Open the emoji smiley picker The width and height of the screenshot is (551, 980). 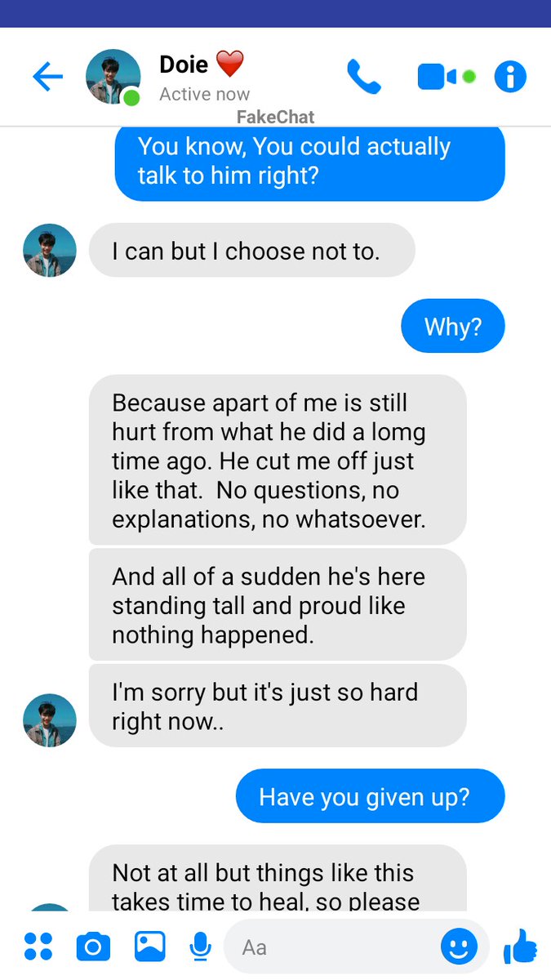click(459, 947)
